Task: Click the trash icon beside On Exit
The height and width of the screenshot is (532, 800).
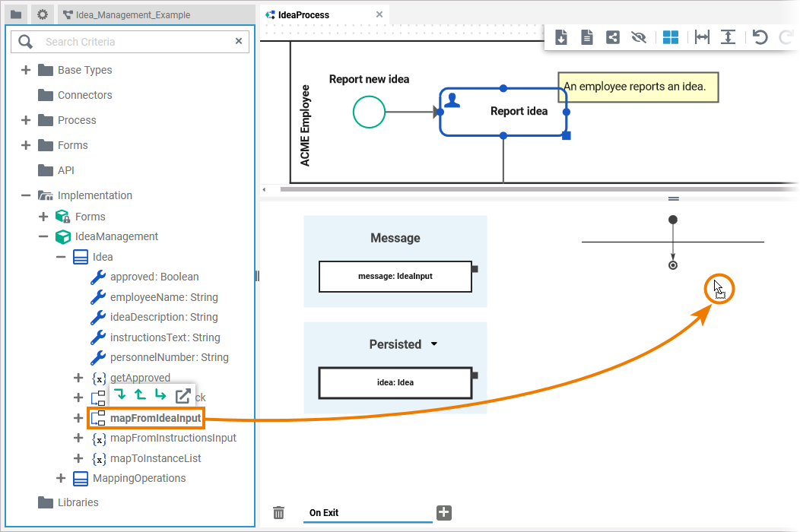Action: pos(279,513)
